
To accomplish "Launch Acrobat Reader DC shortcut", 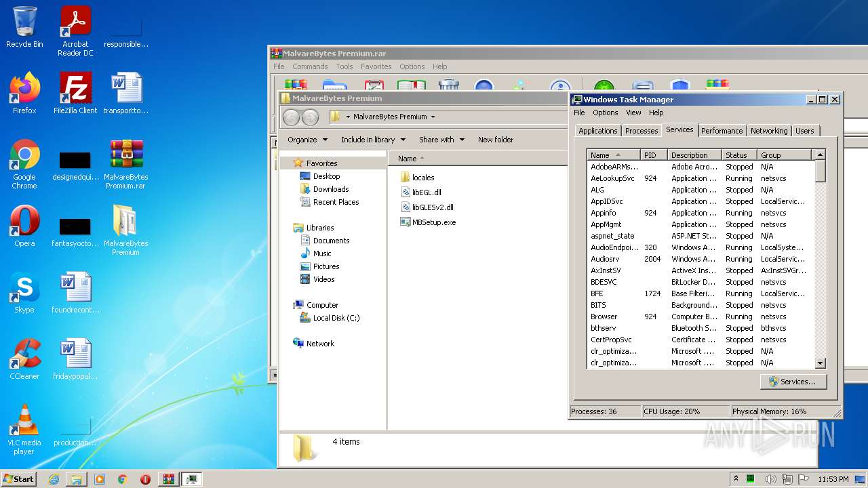I will (x=75, y=31).
